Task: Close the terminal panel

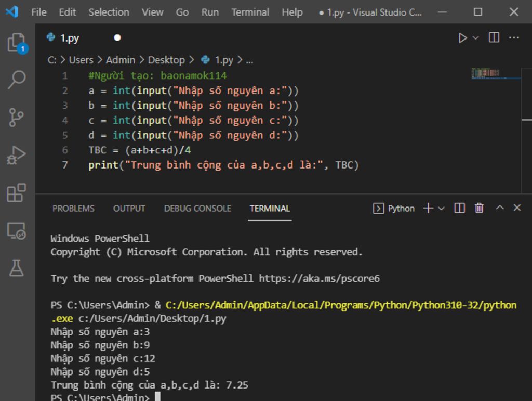Action: pyautogui.click(x=517, y=208)
